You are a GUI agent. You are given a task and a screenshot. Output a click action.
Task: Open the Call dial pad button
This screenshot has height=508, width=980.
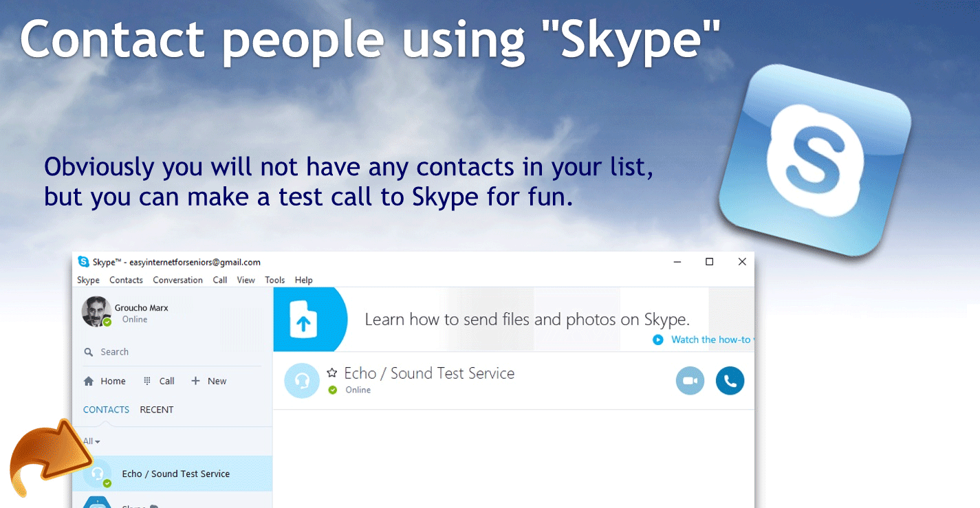click(159, 381)
